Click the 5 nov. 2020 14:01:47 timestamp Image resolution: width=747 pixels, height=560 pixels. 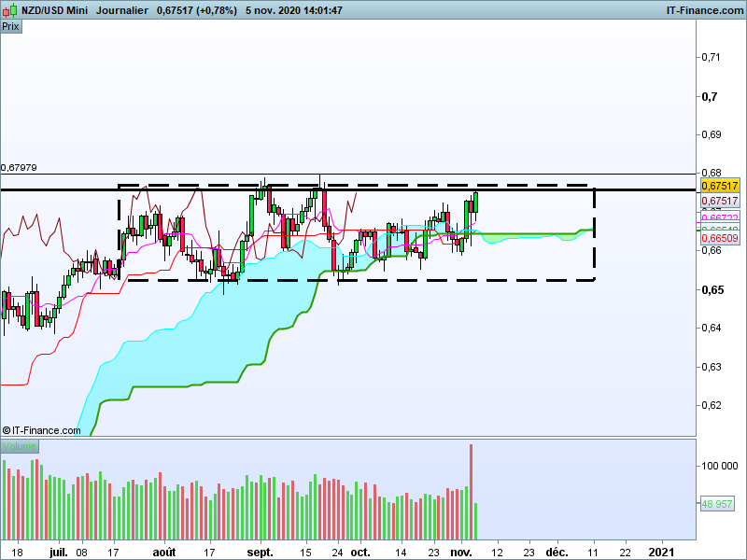294,10
